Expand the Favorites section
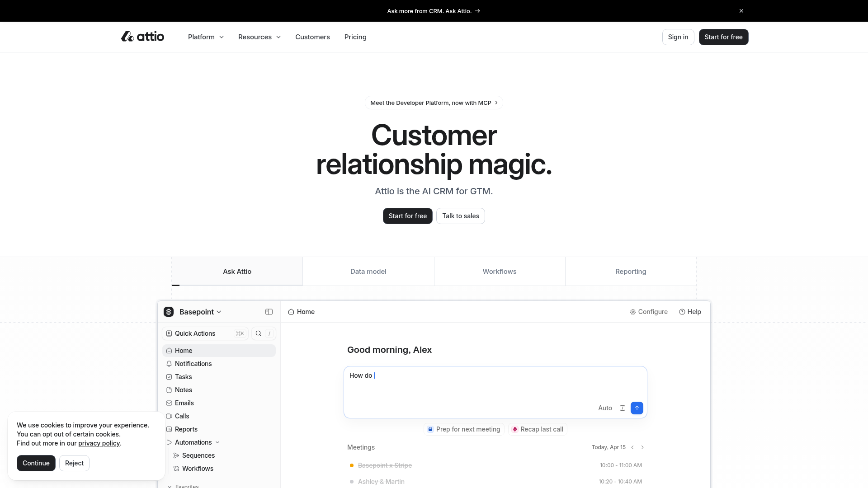 click(169, 486)
